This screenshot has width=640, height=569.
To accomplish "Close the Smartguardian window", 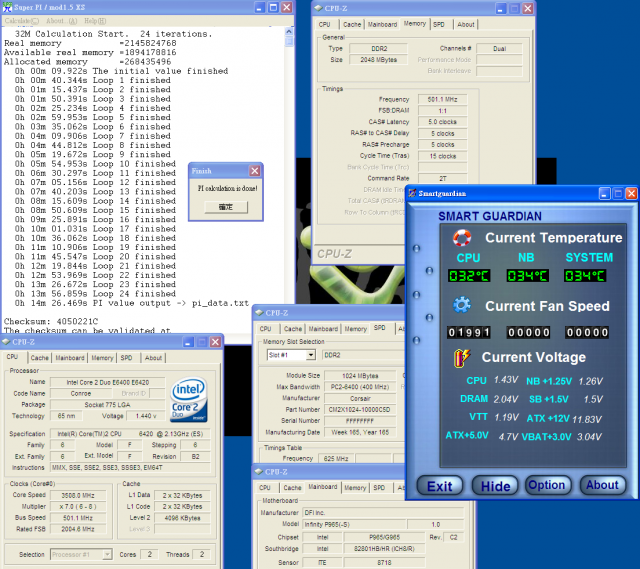I will pyautogui.click(x=631, y=193).
